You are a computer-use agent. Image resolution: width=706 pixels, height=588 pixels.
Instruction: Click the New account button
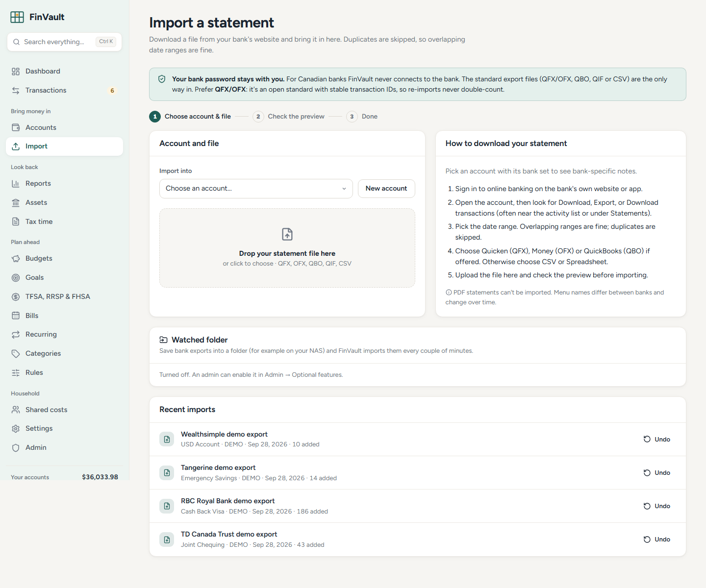386,189
